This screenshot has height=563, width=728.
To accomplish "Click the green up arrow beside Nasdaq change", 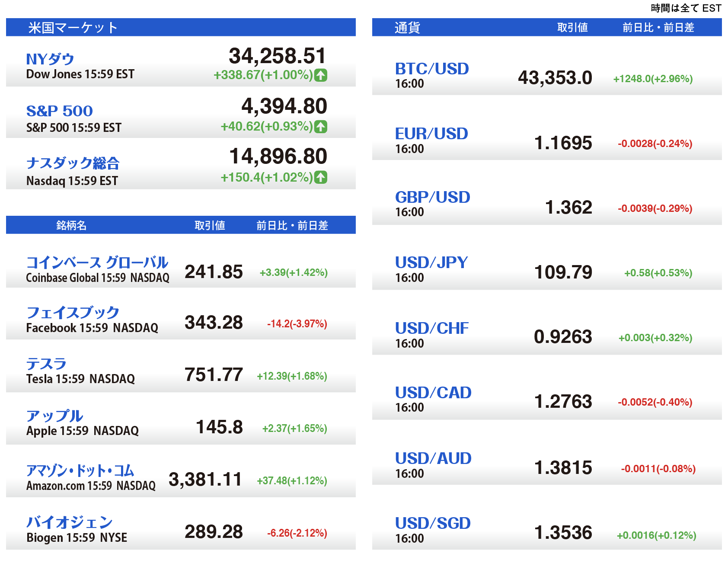I will [320, 177].
